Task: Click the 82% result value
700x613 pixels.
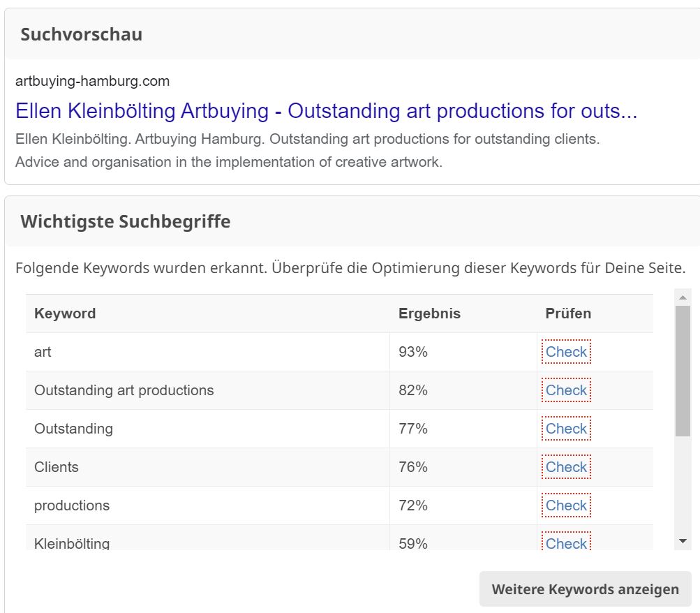Action: click(x=413, y=390)
